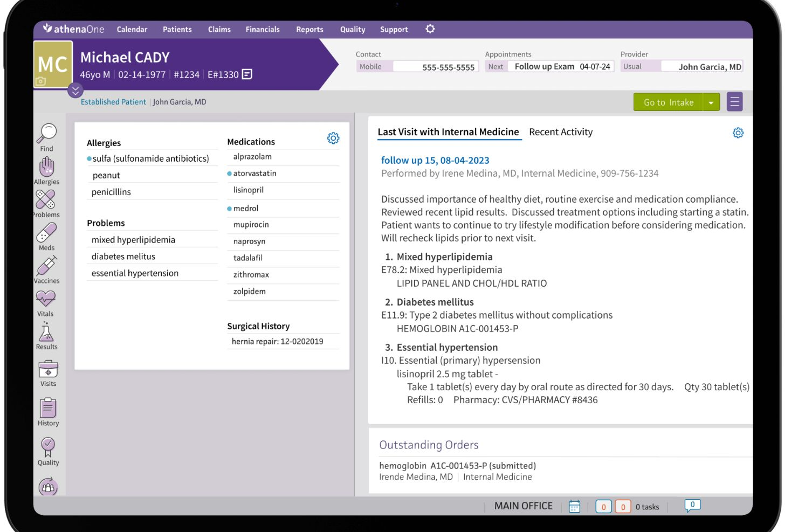This screenshot has width=798, height=532.
Task: Open the dropdown arrow beside Go to Intake
Action: 711,102
